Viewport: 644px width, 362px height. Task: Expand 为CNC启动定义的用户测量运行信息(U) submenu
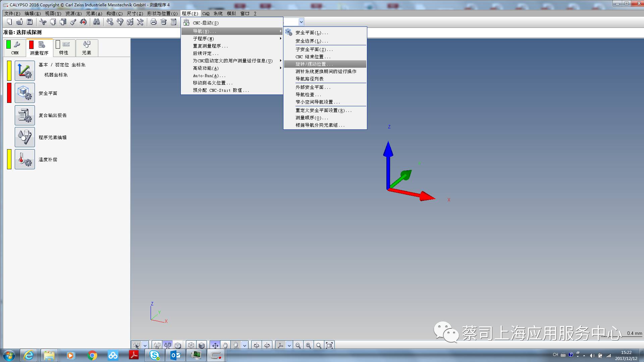pos(232,61)
